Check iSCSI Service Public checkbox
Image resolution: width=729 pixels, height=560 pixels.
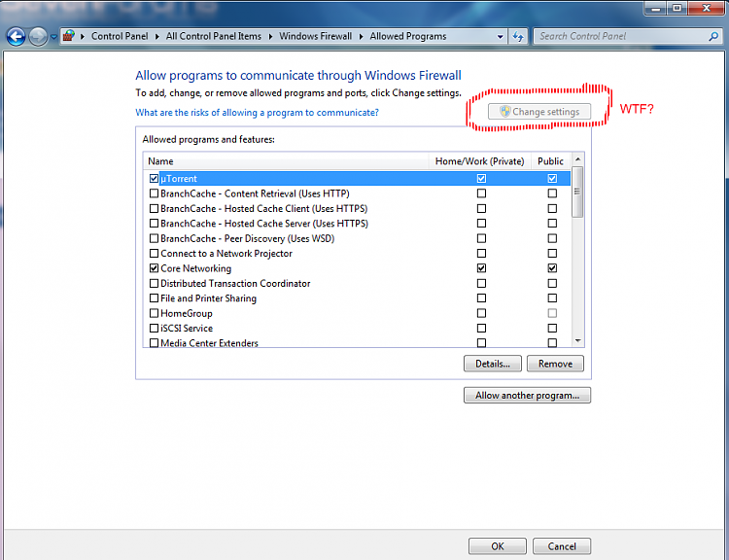[x=552, y=329]
